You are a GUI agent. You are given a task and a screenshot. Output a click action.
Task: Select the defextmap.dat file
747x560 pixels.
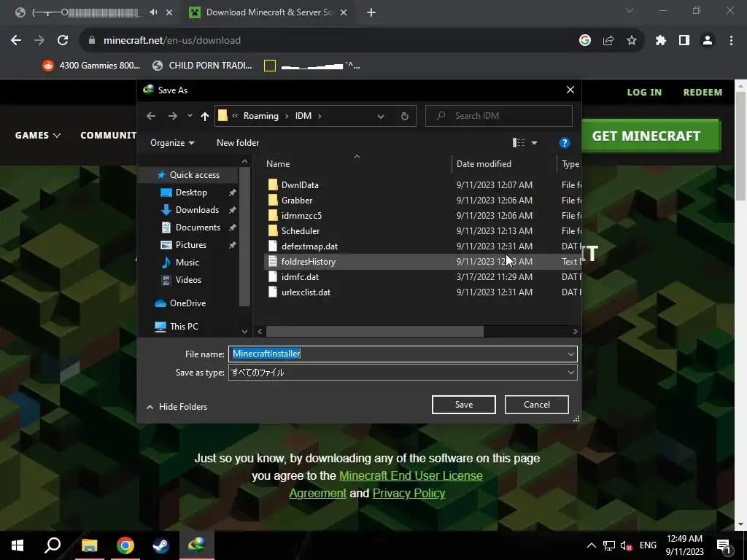[309, 246]
